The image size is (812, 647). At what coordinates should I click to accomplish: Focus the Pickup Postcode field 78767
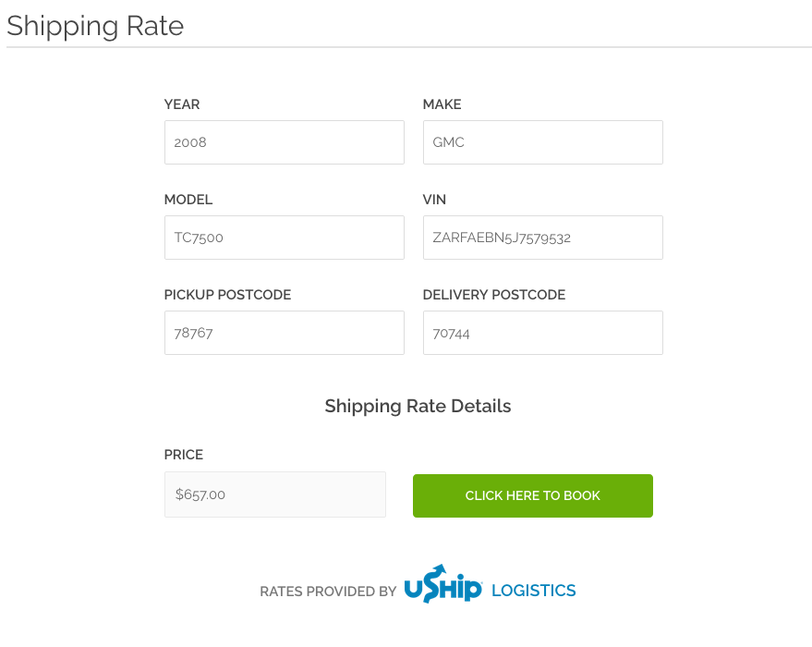coord(284,333)
